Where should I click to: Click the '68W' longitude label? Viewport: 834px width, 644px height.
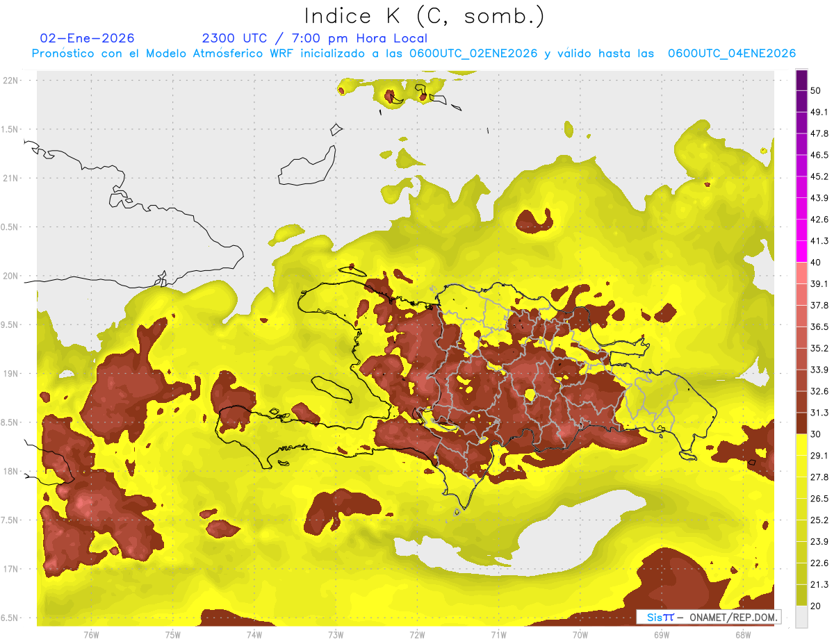point(742,634)
